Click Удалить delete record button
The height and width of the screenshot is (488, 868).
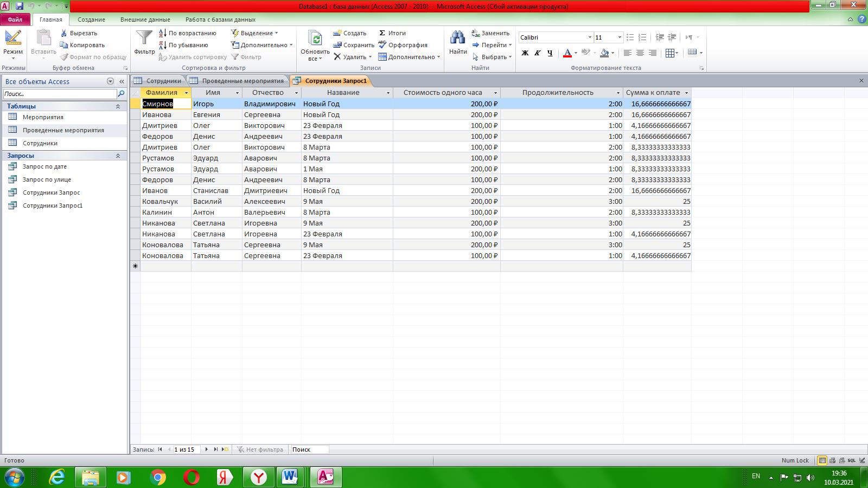353,57
